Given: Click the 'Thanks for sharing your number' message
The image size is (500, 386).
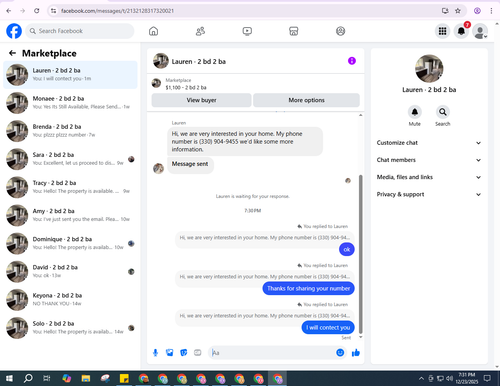Looking at the screenshot, I should (308, 288).
